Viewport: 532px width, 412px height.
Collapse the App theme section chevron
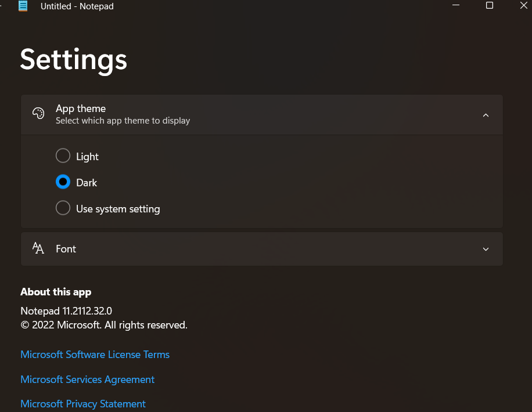[x=486, y=115]
